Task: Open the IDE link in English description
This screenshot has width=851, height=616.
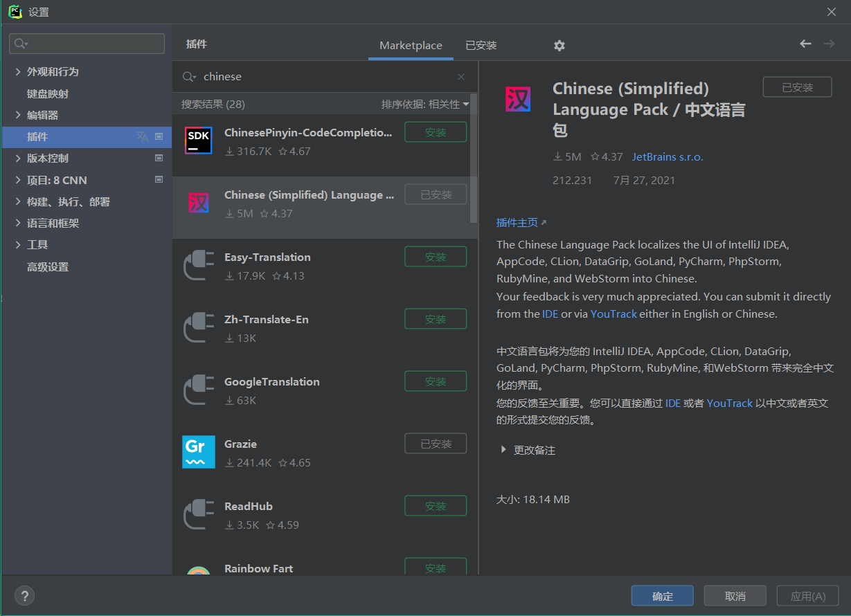Action: [550, 314]
